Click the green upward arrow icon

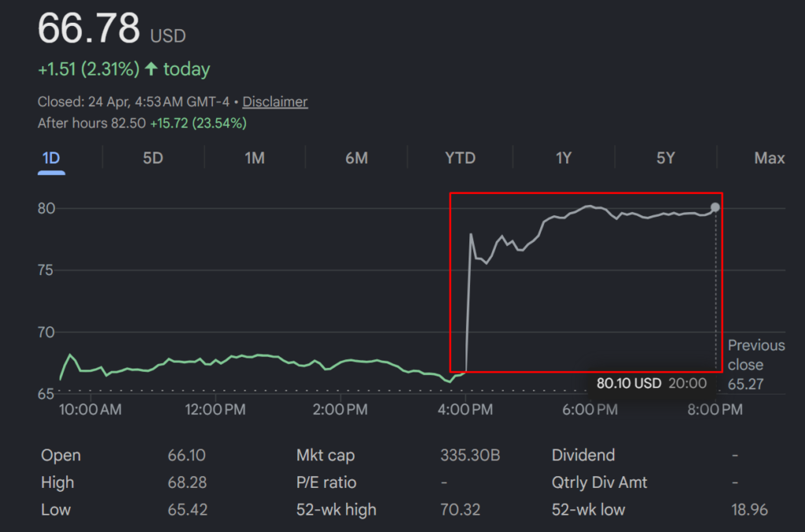153,68
